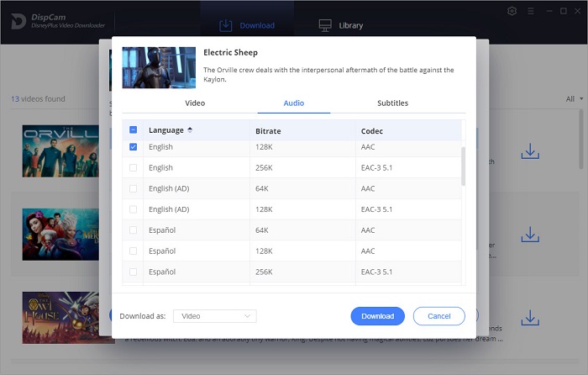Click the Download tab tray icon

click(x=225, y=25)
